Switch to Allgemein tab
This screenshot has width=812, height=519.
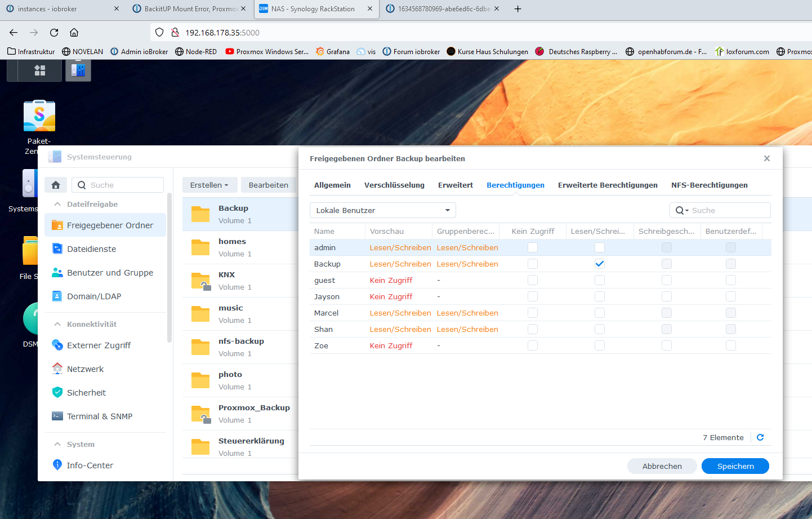click(x=332, y=185)
